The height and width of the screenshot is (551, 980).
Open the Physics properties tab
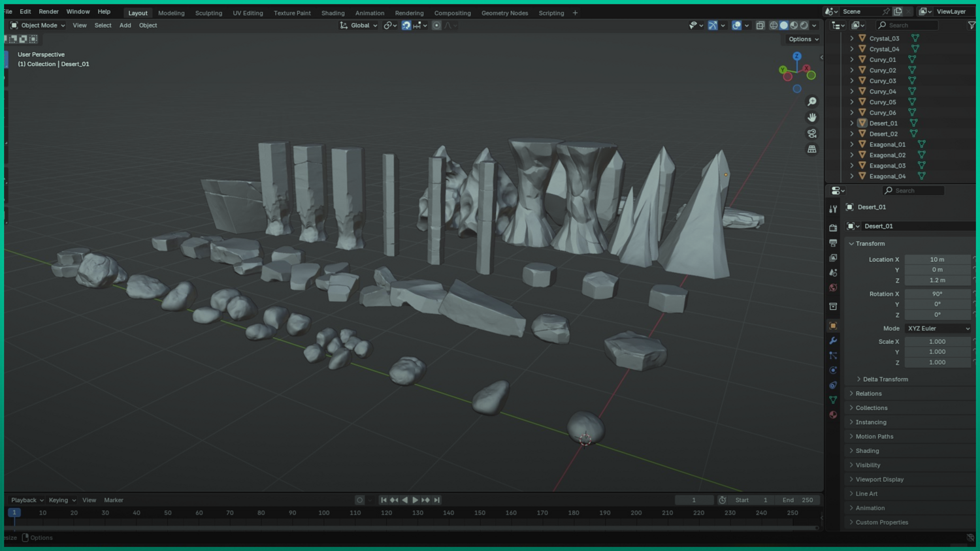[833, 370]
